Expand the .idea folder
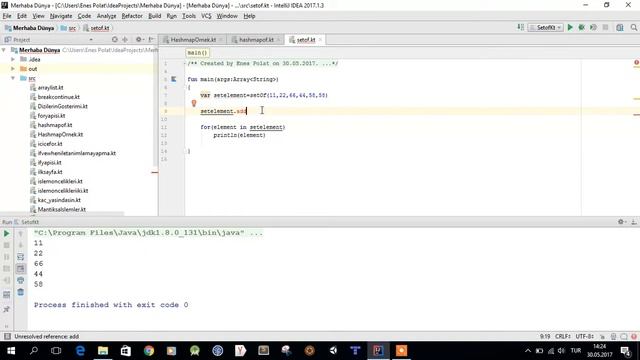640x360 pixels. click(13, 59)
